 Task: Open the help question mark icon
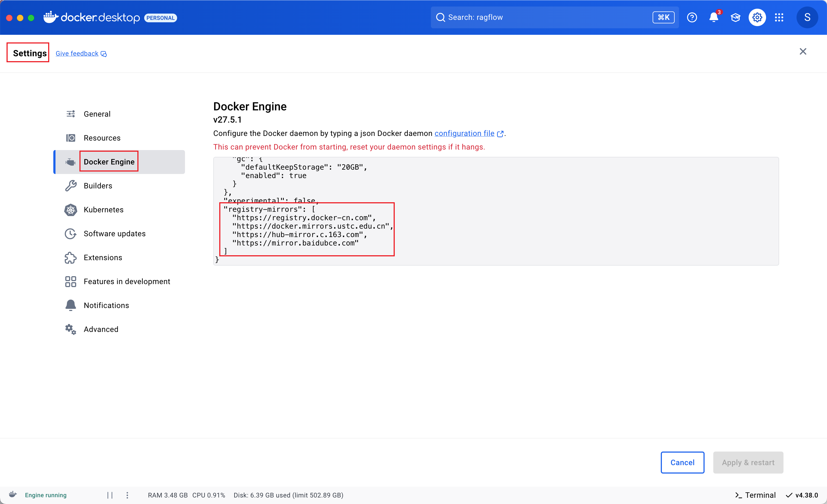click(692, 17)
